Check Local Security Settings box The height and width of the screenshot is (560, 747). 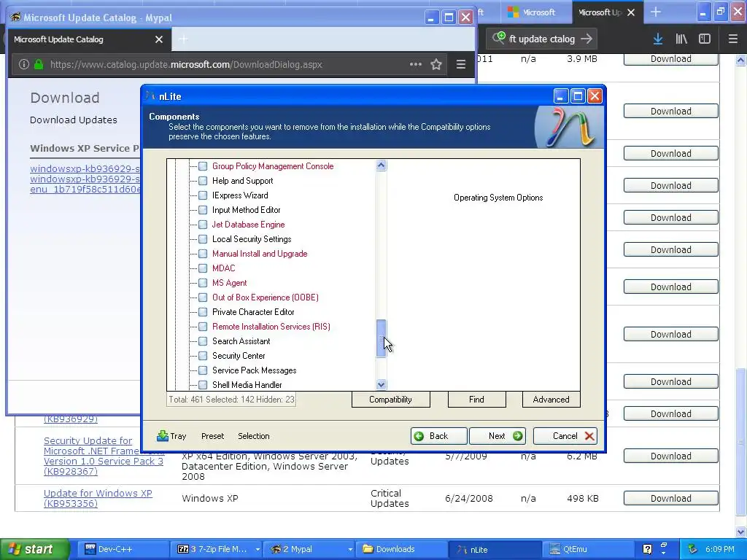[203, 239]
